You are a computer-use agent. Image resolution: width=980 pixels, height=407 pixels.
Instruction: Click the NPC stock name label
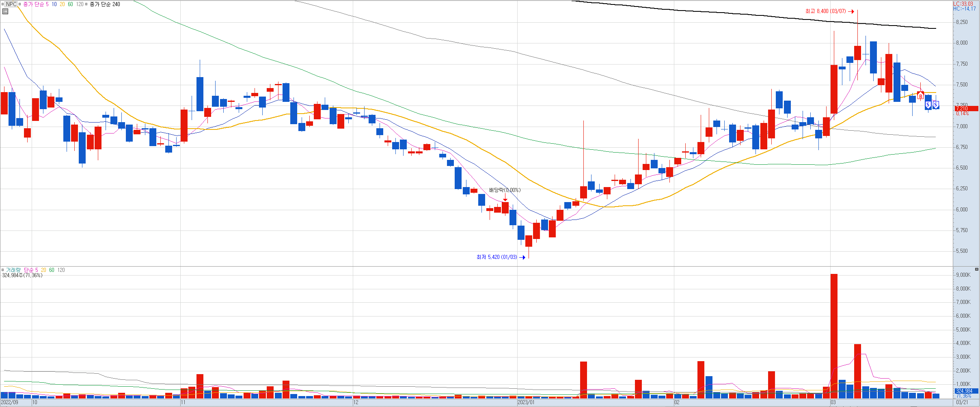[x=11, y=4]
